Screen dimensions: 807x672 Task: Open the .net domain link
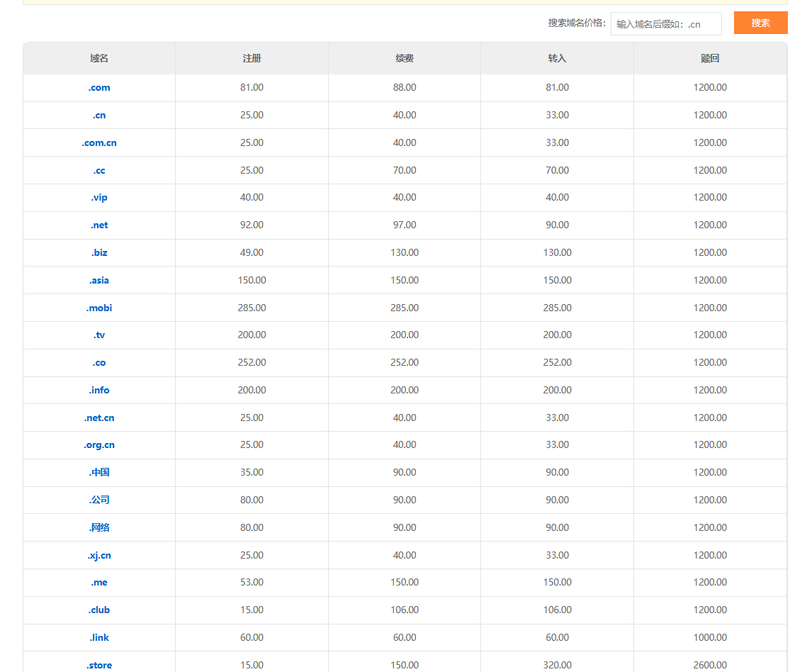coord(98,225)
